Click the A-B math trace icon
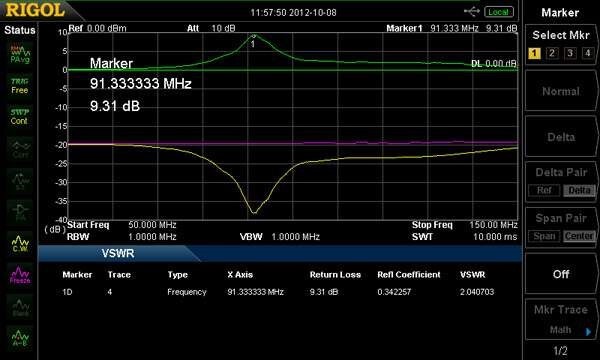 click(x=20, y=338)
